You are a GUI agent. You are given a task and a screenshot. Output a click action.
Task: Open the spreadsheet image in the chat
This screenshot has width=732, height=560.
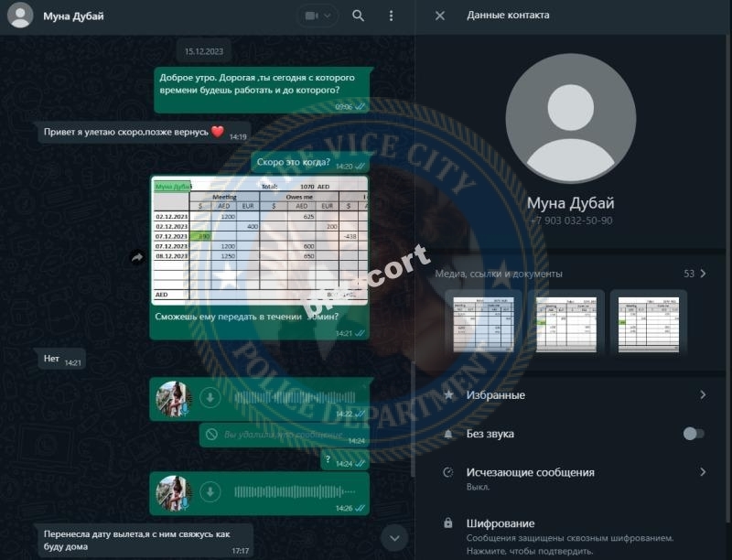pyautogui.click(x=261, y=241)
